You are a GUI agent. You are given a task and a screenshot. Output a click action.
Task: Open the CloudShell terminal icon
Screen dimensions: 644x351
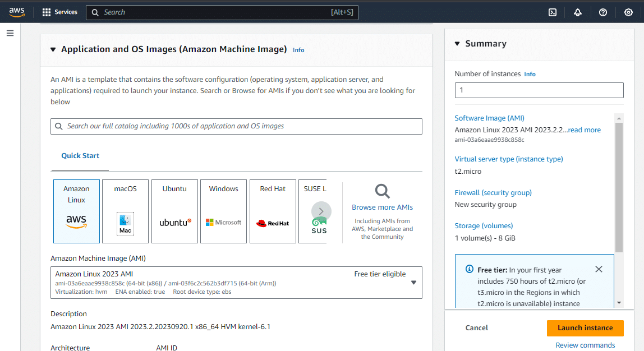tap(552, 12)
